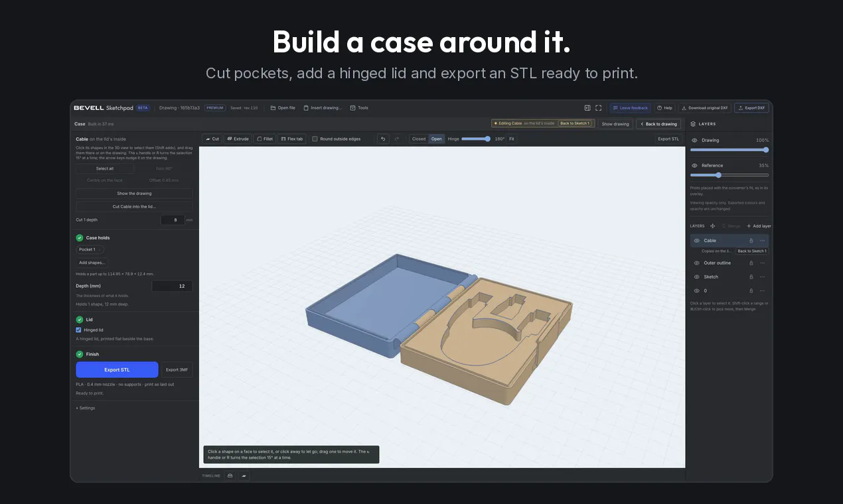Activate the Extrude tool
The height and width of the screenshot is (504, 843).
pyautogui.click(x=238, y=139)
